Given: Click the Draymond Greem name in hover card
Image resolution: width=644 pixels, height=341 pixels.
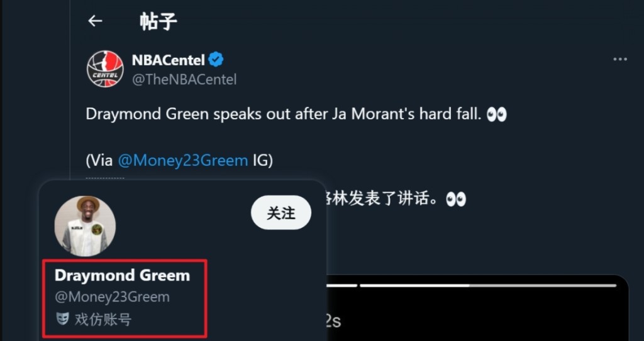Looking at the screenshot, I should [x=123, y=275].
